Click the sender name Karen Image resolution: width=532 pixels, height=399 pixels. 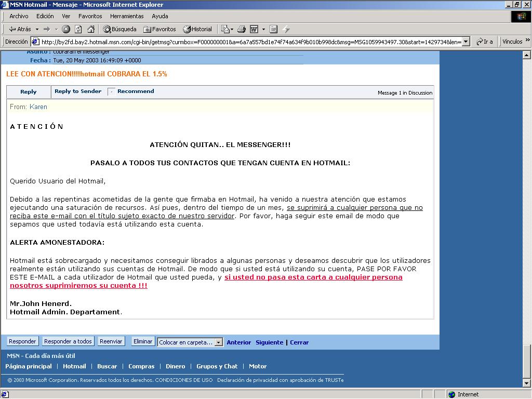click(38, 107)
